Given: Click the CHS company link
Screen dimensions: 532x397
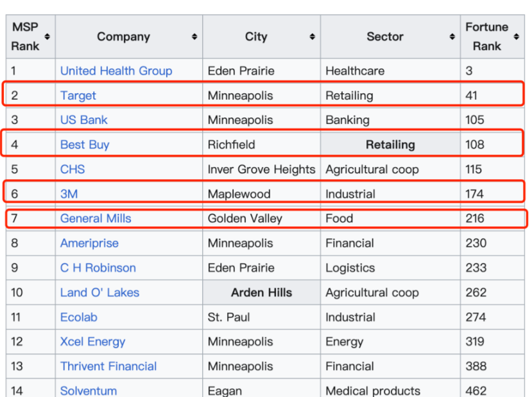Looking at the screenshot, I should point(73,169).
